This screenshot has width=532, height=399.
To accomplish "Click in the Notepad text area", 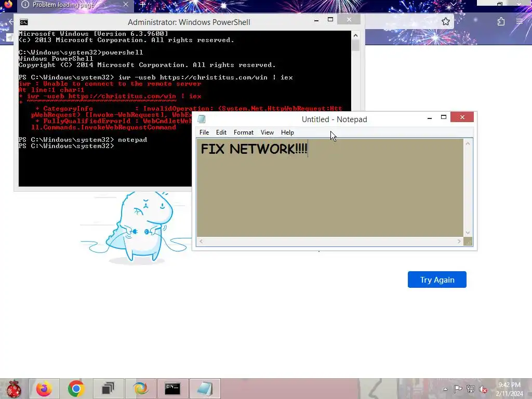I will [330, 188].
